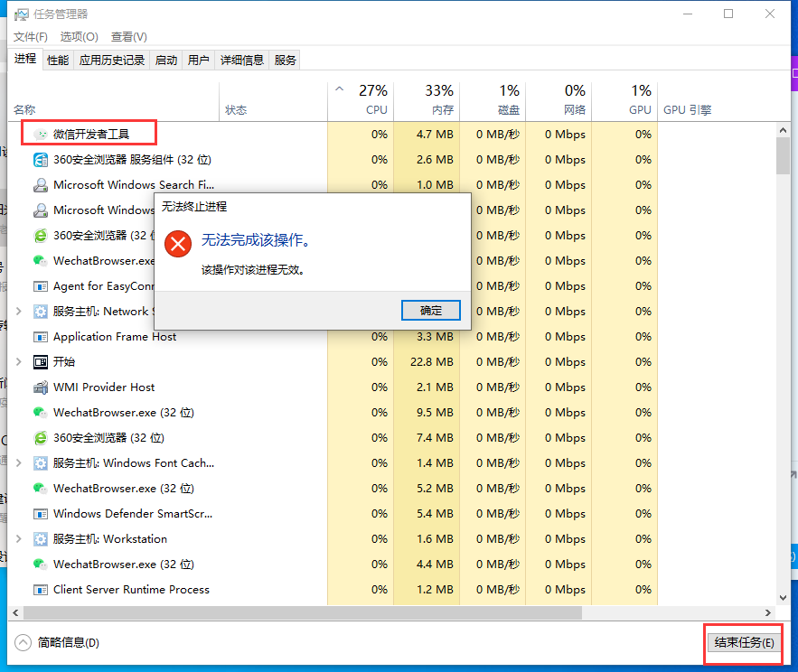Image resolution: width=798 pixels, height=672 pixels.
Task: Click the horizontal scrollbar thumb
Action: [303, 613]
